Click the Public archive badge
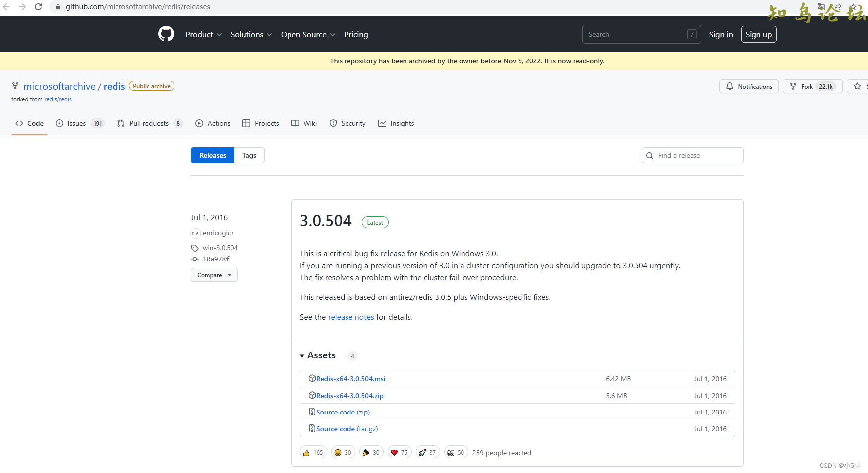The width and height of the screenshot is (868, 473). point(152,86)
